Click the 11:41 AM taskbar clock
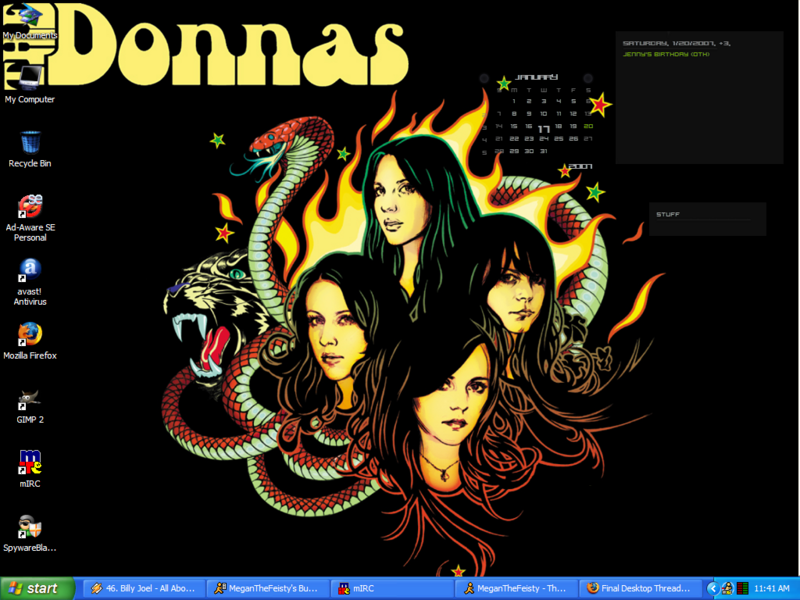The height and width of the screenshot is (600, 800). (x=771, y=588)
